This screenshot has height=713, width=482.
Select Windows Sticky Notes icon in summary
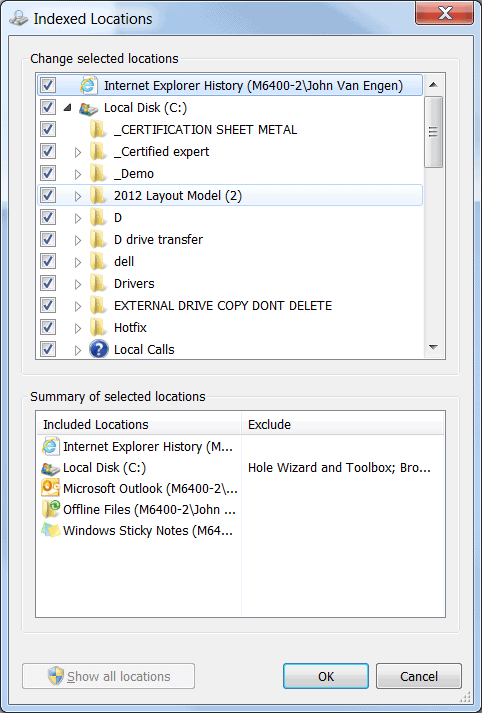(x=50, y=531)
